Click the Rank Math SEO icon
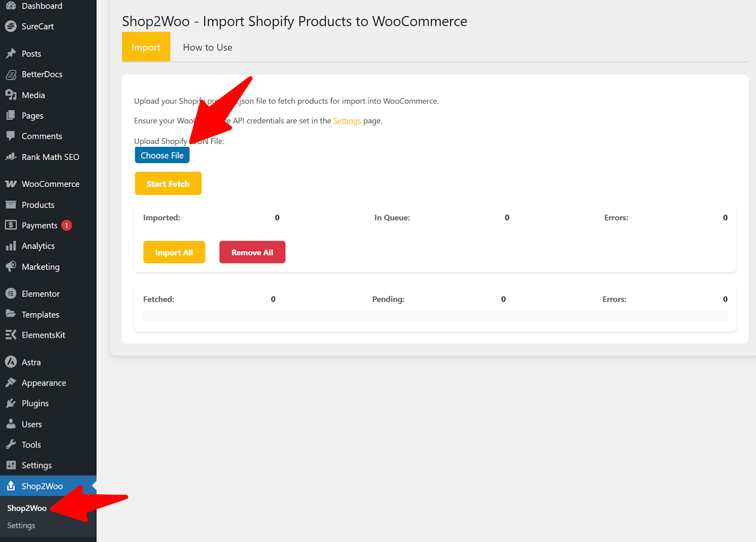Viewport: 756px width, 542px height. 10,157
